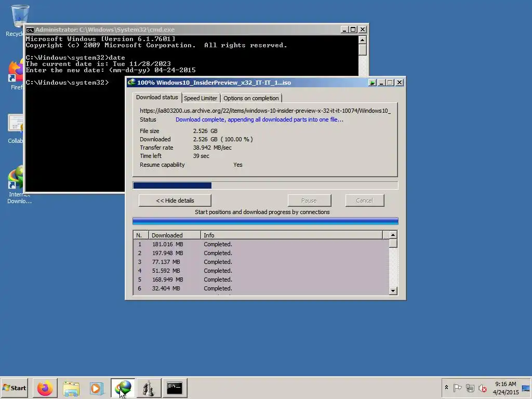Click the archive.org download URL text

click(x=265, y=111)
